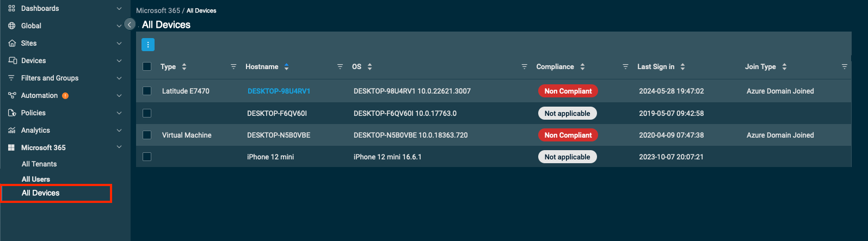Open filter icon for OS column
868x241 pixels.
(x=524, y=67)
